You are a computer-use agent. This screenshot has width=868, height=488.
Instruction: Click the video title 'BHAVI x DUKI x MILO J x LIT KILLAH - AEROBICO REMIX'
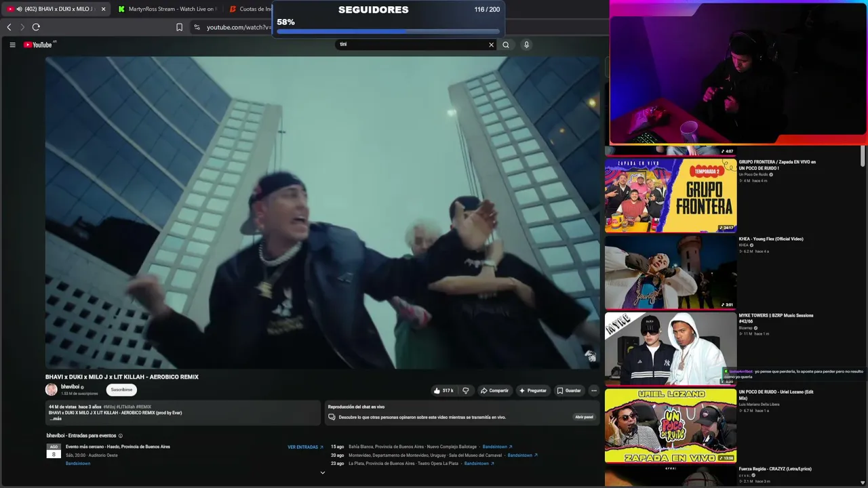122,377
